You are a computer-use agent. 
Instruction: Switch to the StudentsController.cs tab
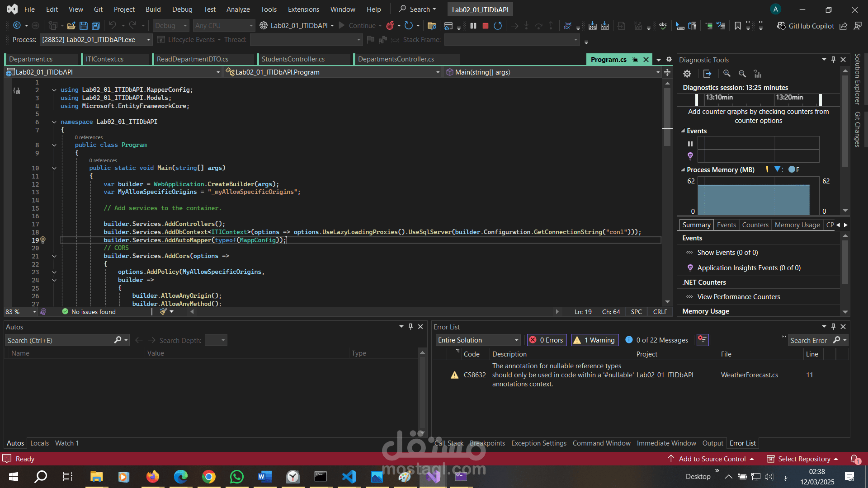click(293, 59)
